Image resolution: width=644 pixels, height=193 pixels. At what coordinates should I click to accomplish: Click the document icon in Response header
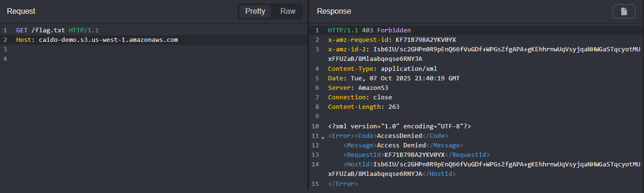tap(624, 11)
